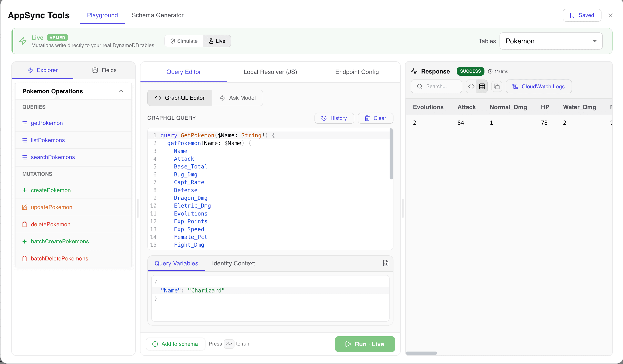The width and height of the screenshot is (623, 364).
Task: Clear the GraphQL query
Action: click(375, 118)
